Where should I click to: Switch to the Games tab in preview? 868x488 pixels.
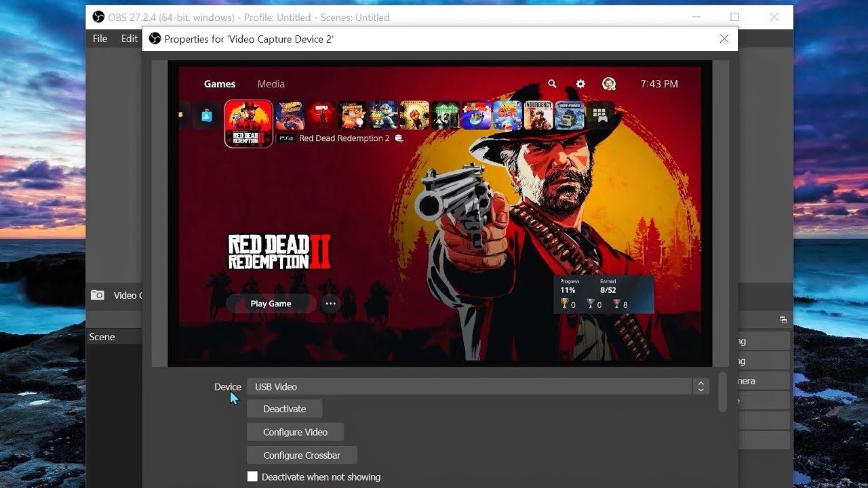click(220, 84)
